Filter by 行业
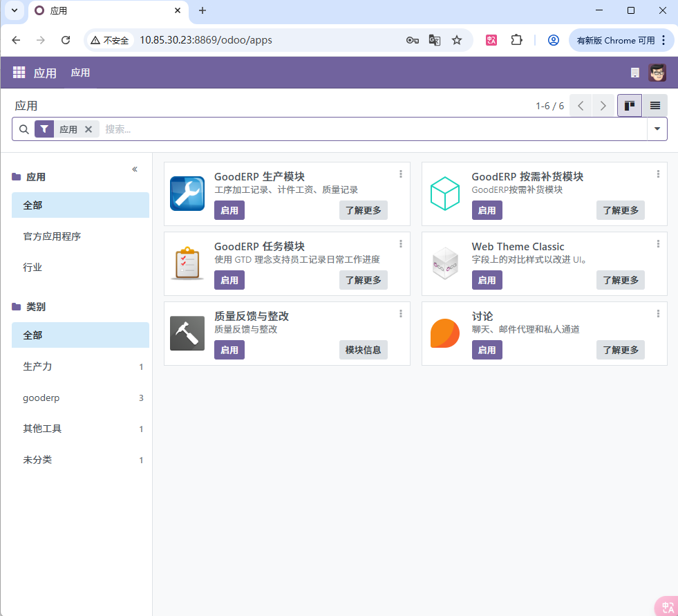 [x=80, y=268]
